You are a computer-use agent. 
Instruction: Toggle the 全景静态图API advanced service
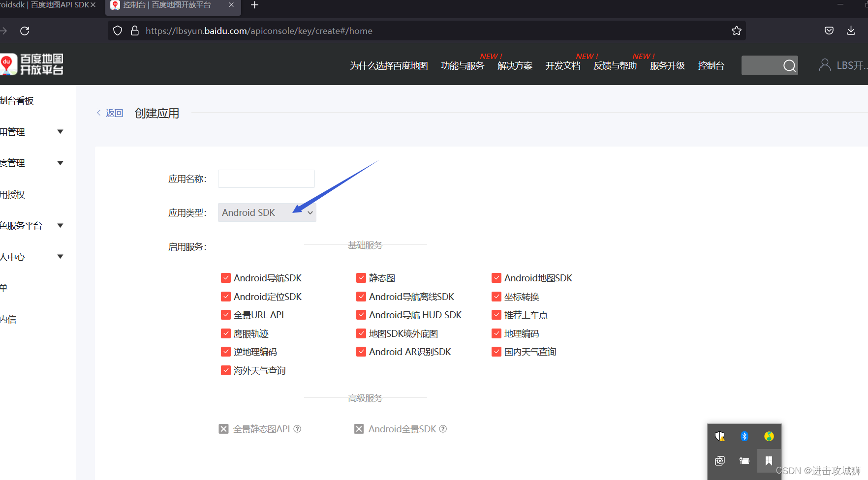224,429
